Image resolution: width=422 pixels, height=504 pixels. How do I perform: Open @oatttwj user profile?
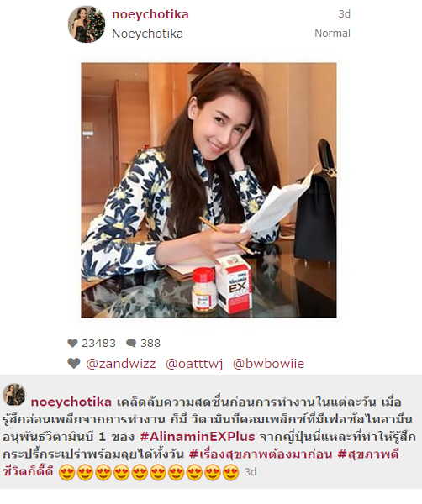coord(194,364)
